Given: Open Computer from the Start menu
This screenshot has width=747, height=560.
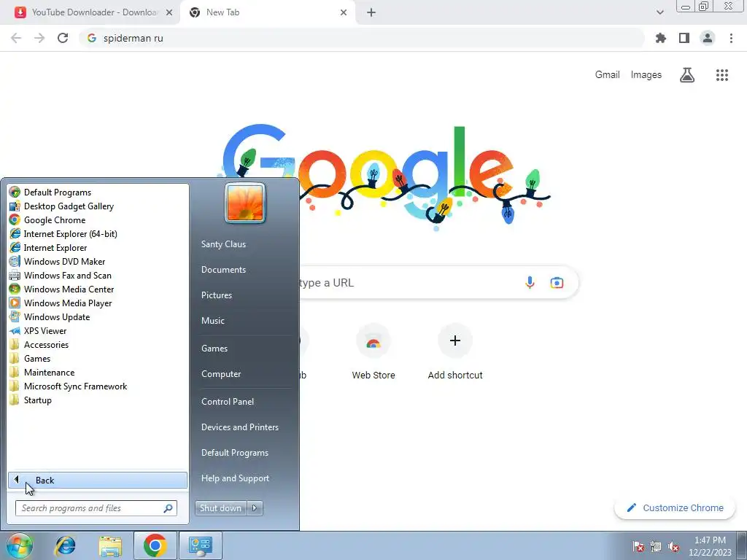Looking at the screenshot, I should click(x=221, y=374).
